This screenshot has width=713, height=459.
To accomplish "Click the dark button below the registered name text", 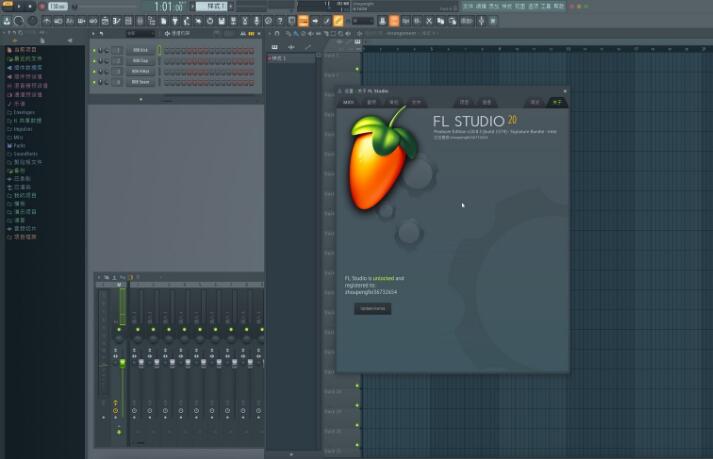I will tap(372, 308).
